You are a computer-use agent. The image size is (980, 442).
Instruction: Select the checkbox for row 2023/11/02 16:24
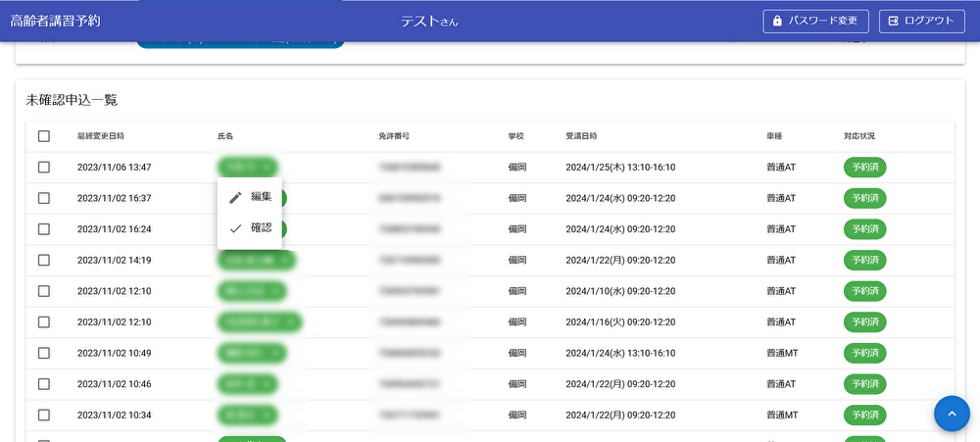coord(44,228)
